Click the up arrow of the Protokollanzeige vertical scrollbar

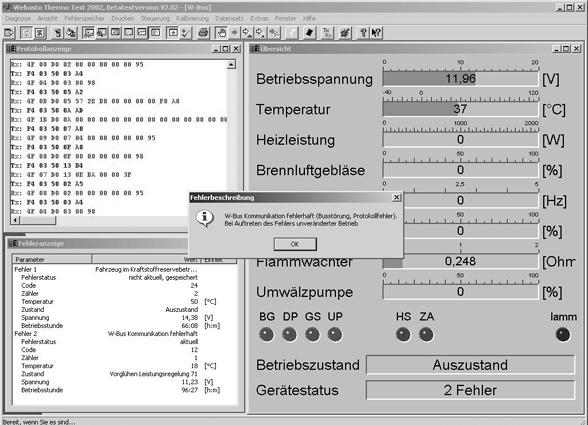coord(231,65)
